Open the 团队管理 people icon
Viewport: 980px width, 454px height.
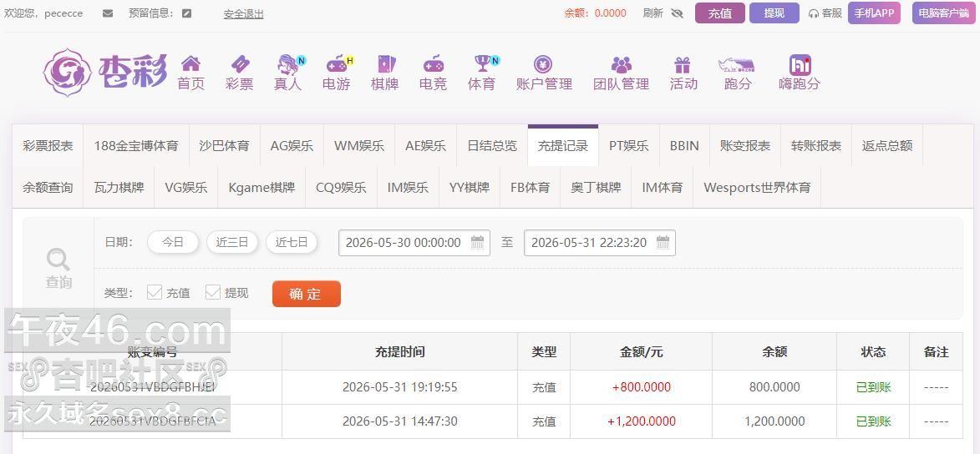click(x=622, y=64)
